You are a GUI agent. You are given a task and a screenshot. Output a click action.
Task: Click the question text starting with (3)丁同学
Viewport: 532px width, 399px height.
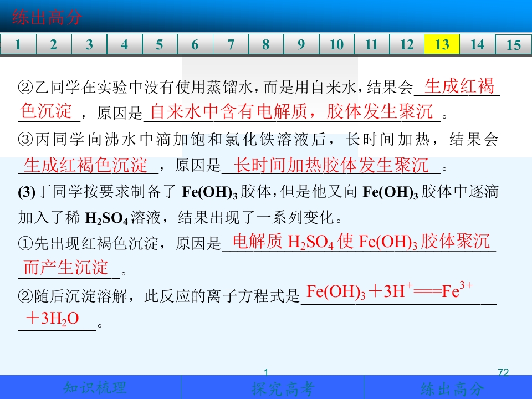coord(258,204)
